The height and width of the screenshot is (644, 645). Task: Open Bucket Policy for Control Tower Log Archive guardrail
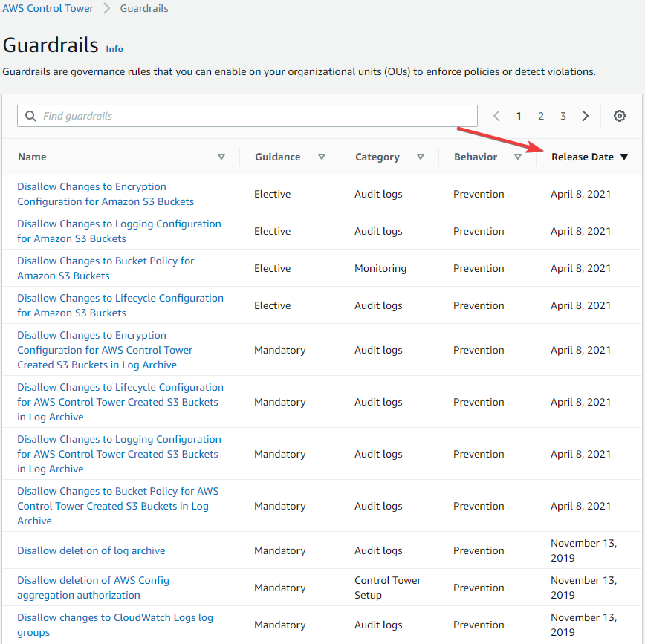pyautogui.click(x=117, y=506)
